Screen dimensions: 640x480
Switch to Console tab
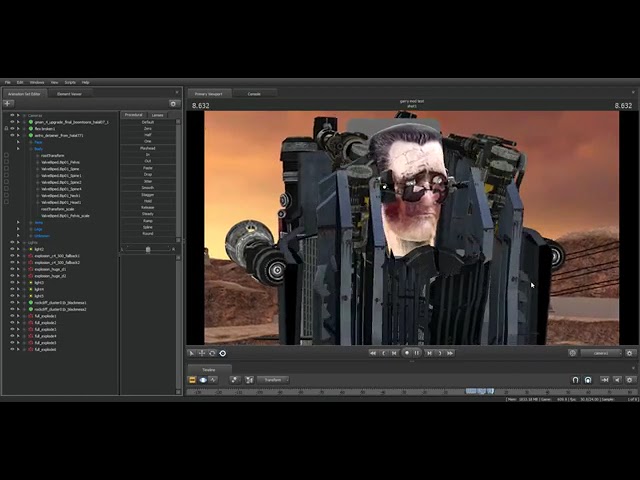(x=254, y=94)
